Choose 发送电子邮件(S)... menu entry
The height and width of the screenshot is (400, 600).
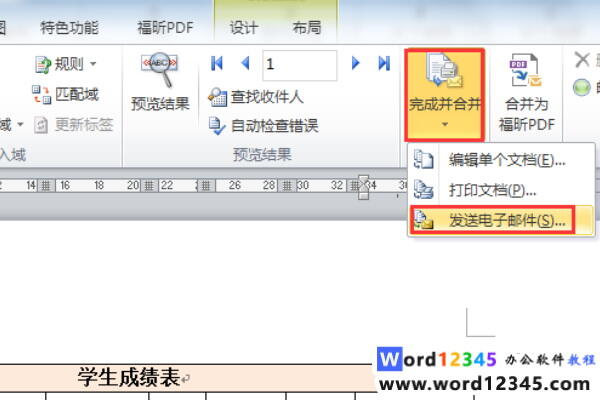pyautogui.click(x=501, y=220)
